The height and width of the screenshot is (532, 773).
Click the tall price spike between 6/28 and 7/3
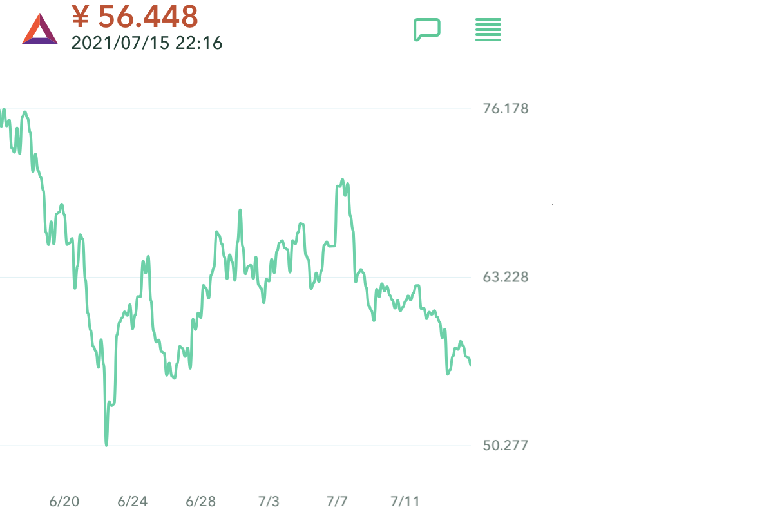click(x=240, y=211)
